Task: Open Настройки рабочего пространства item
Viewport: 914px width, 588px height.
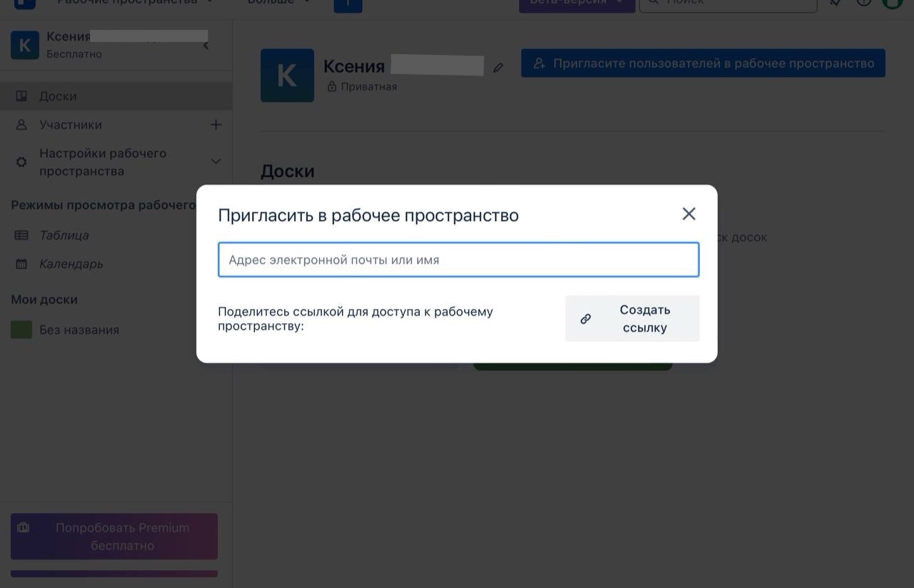Action: coord(103,162)
